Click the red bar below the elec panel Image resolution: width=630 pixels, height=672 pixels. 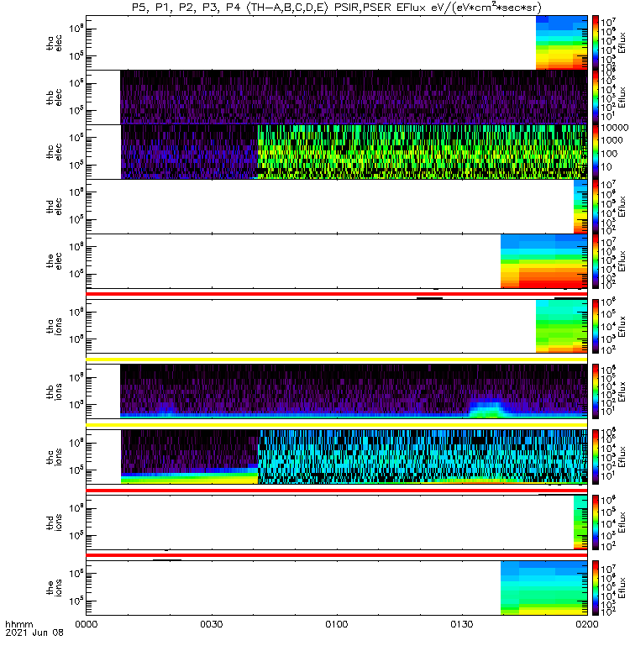click(x=337, y=294)
